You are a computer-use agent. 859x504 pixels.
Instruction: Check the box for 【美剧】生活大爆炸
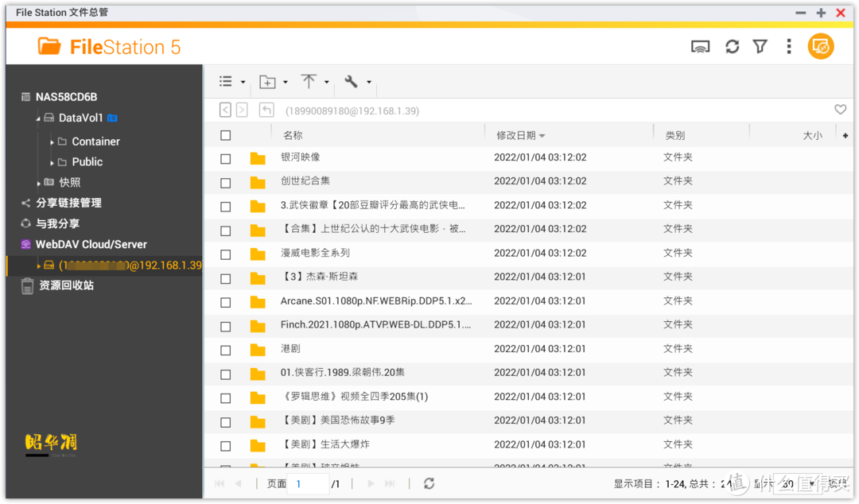coord(226,446)
